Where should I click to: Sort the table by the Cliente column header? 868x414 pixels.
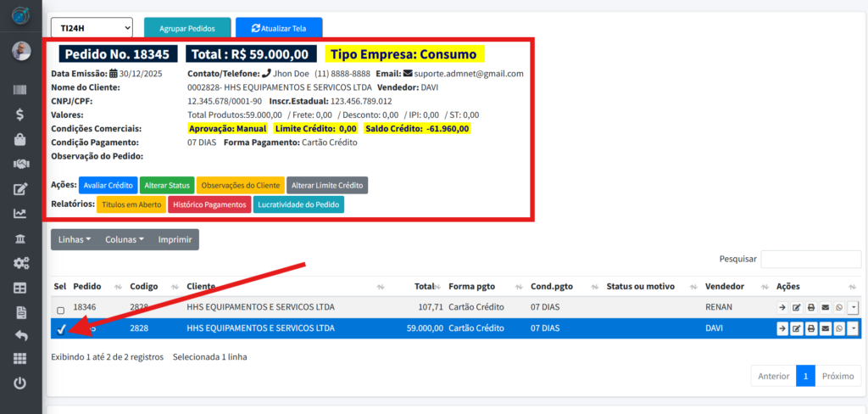click(x=201, y=287)
